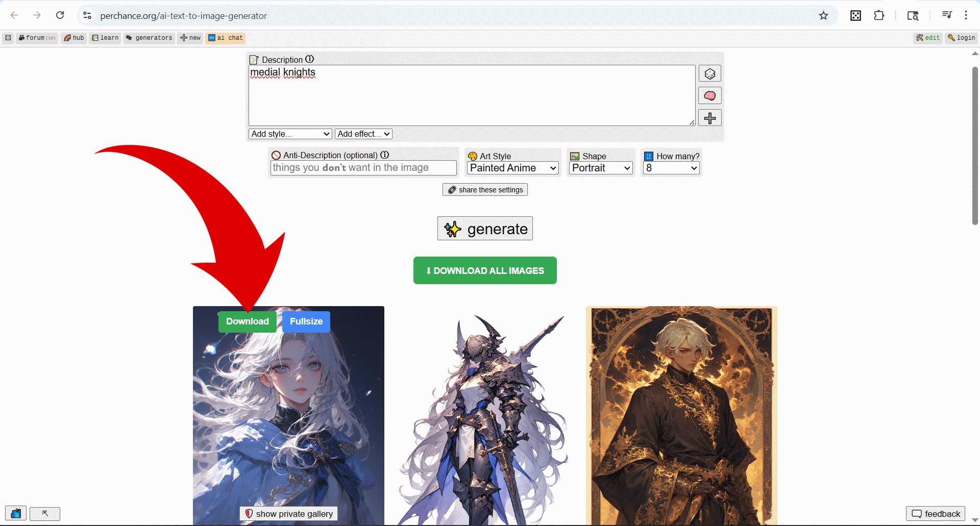Change the Shape Portrait dropdown
This screenshot has width=980, height=526.
[x=601, y=168]
